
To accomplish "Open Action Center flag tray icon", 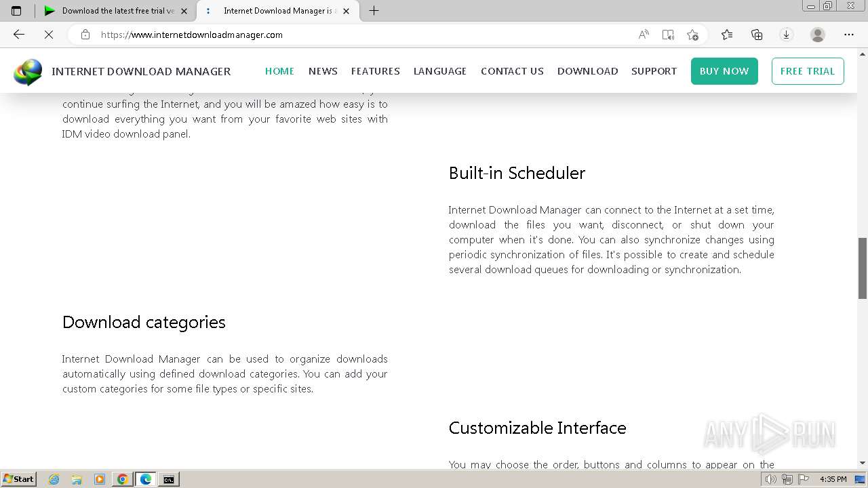I will tap(804, 479).
